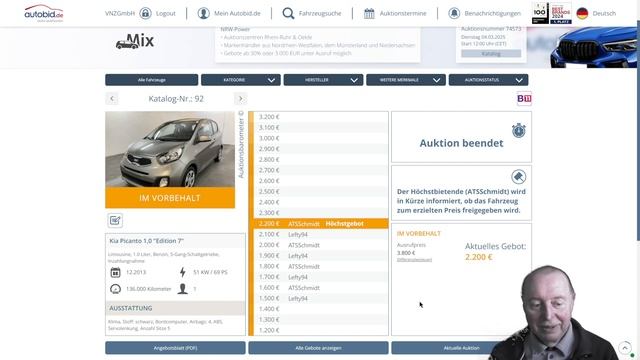Click the highlighted 2.200 € Höchstgebot row
The width and height of the screenshot is (640, 360).
321,224
